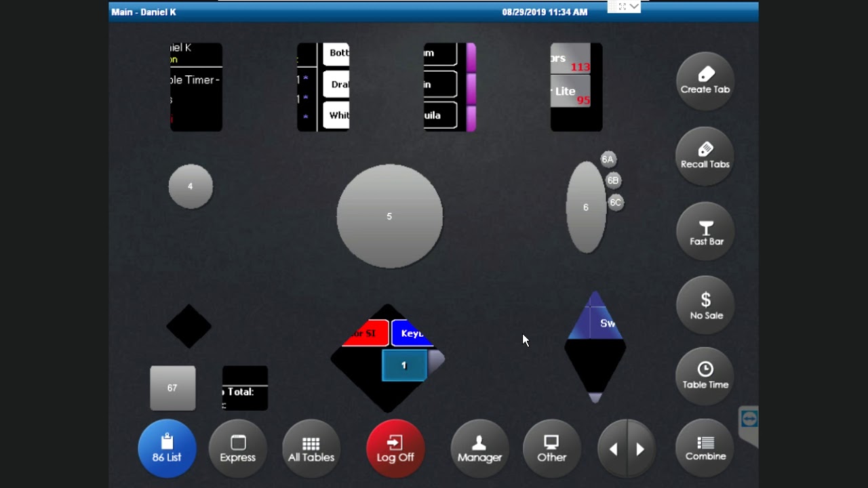
Task: Select the Combine tables button
Action: [705, 448]
